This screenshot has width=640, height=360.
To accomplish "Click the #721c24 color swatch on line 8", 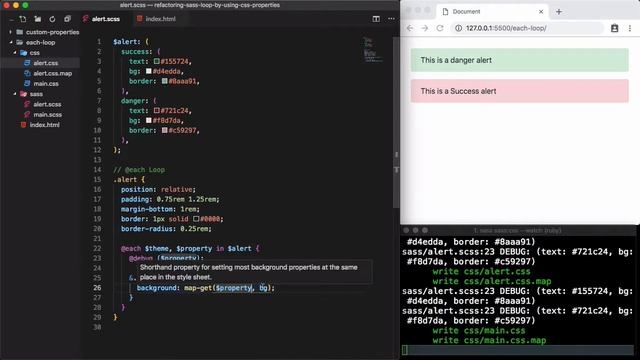I will pos(157,110).
